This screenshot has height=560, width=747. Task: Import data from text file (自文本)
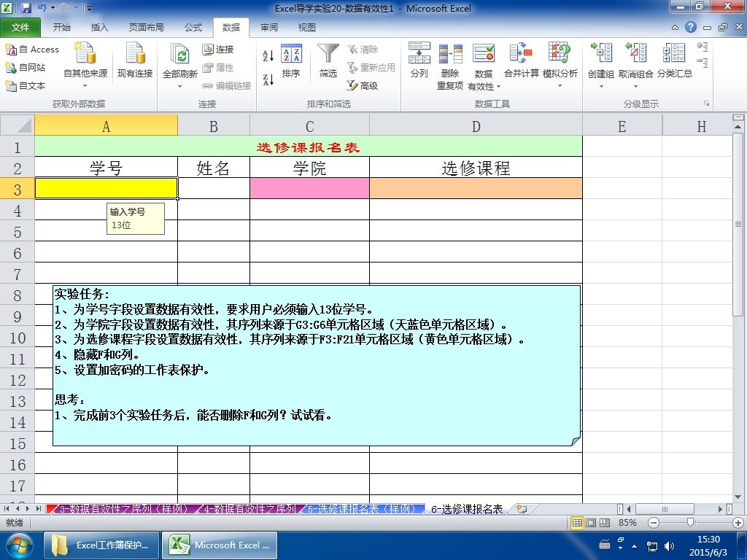26,86
